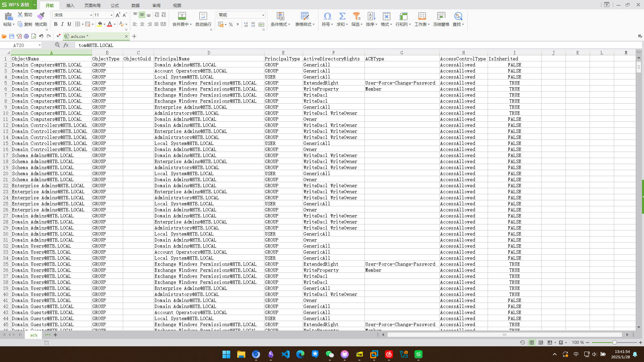The image size is (644, 362).
Task: Click the Format Painter brush icon
Action: point(41,16)
